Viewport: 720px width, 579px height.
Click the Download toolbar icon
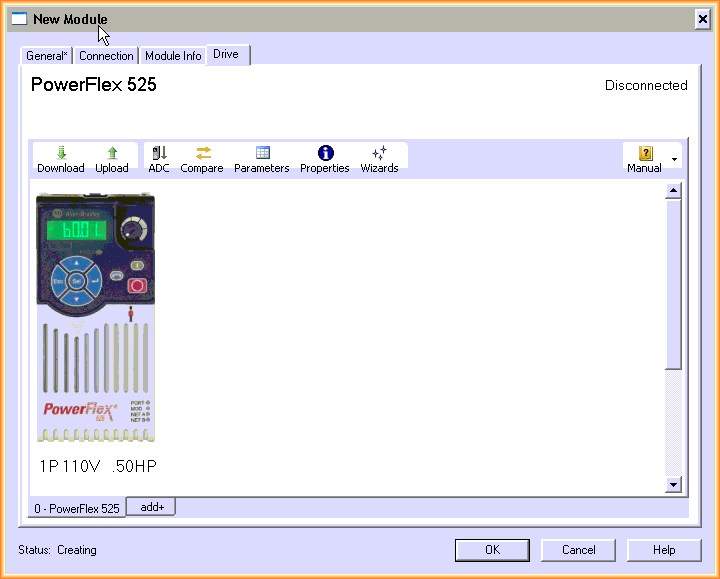point(61,154)
